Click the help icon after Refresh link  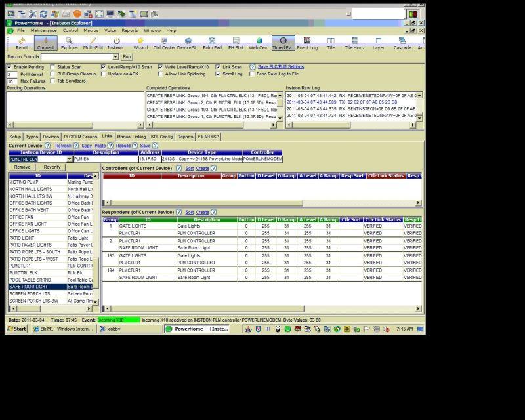75,146
